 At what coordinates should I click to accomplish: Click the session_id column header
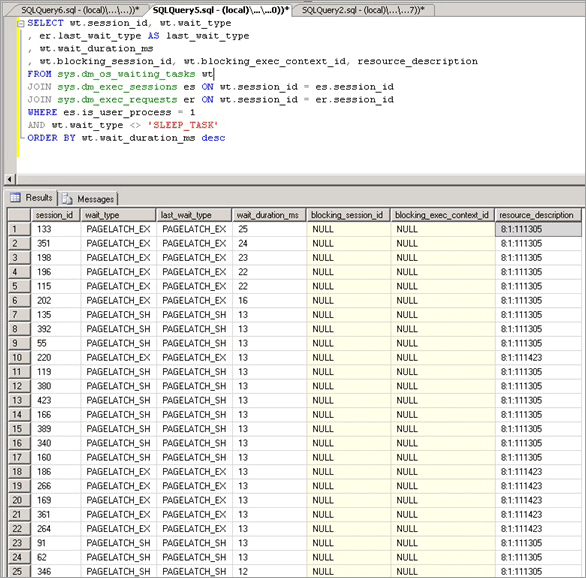[55, 215]
